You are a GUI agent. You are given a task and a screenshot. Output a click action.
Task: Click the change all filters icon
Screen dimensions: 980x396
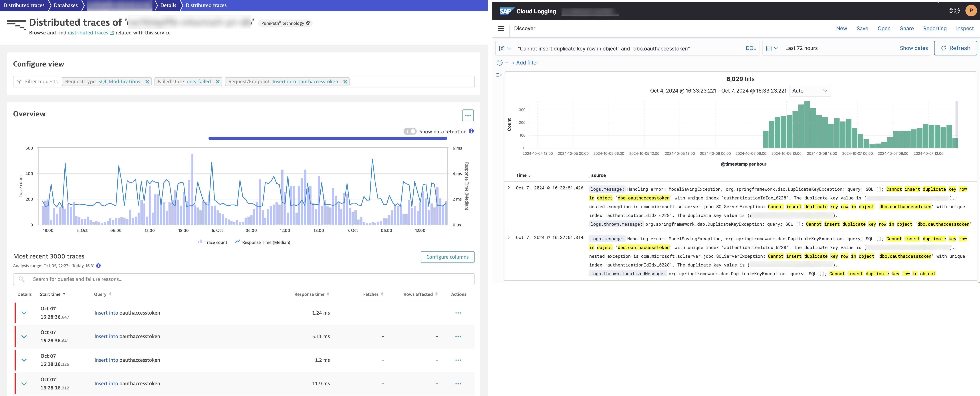click(x=499, y=63)
